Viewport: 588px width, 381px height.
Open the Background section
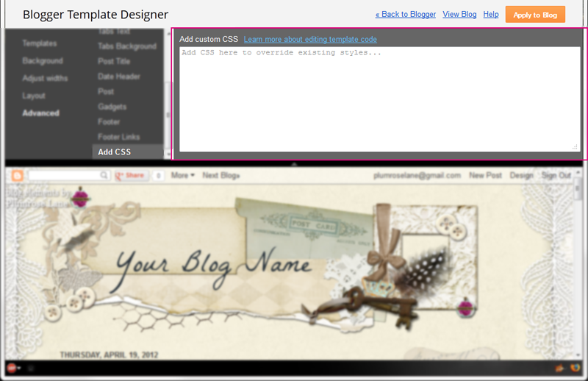pyautogui.click(x=43, y=61)
